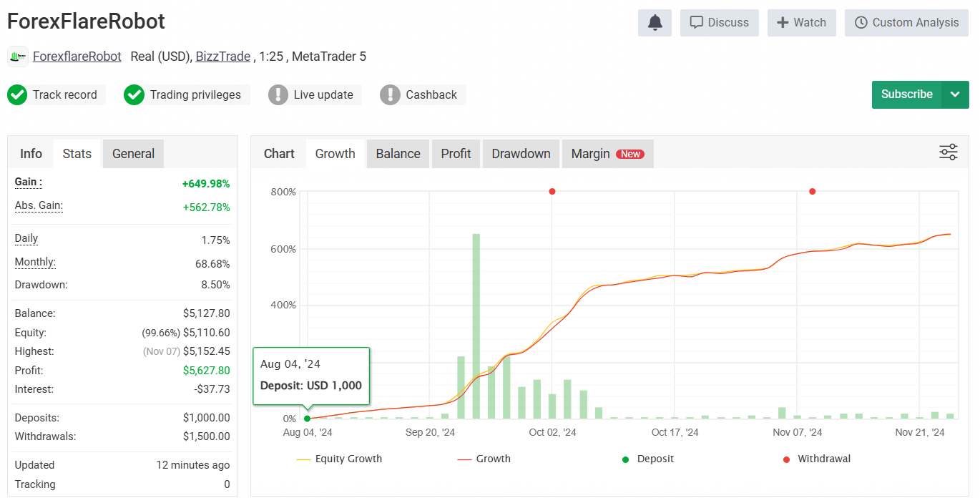
Task: Click the Equity value $5,110.60
Action: pyautogui.click(x=207, y=333)
